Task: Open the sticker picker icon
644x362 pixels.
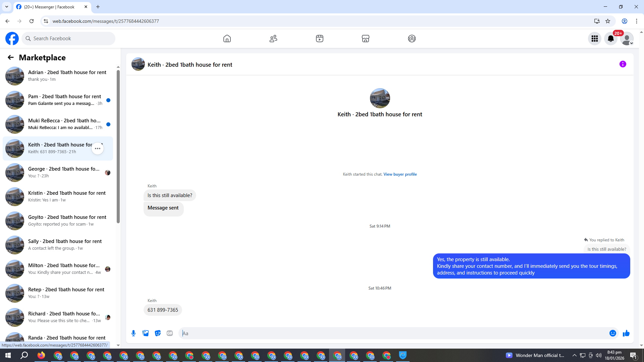Action: 158,333
